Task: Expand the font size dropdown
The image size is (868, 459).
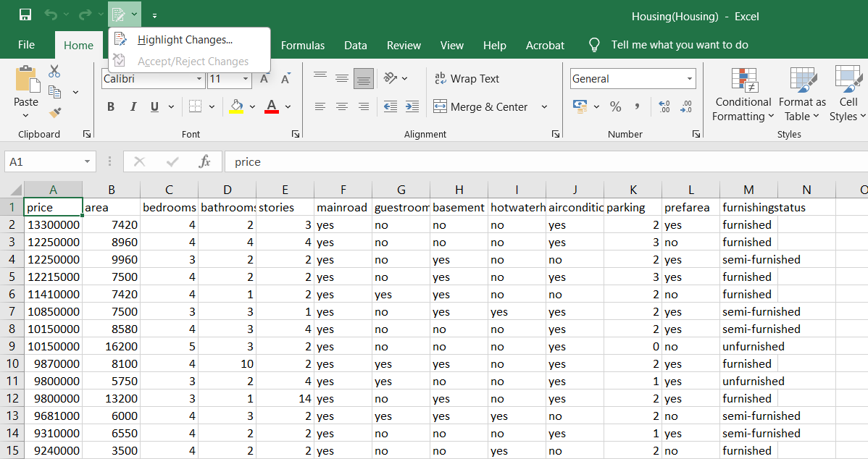Action: point(245,78)
